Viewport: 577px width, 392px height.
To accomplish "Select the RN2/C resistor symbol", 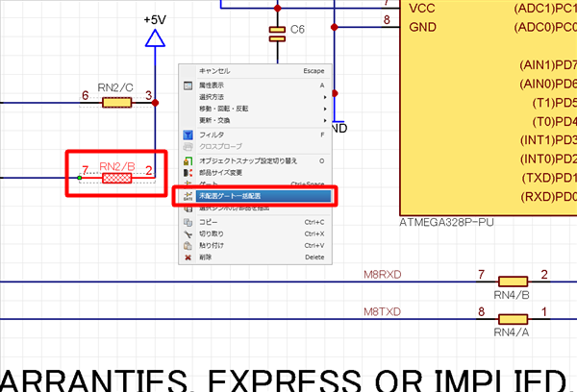I will pyautogui.click(x=116, y=103).
